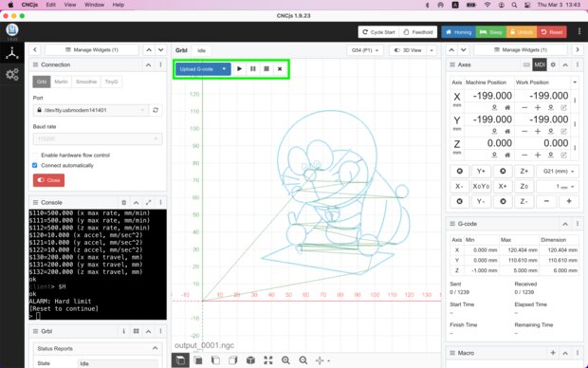Toggle keypad jogging in the Axes widget

526,64
